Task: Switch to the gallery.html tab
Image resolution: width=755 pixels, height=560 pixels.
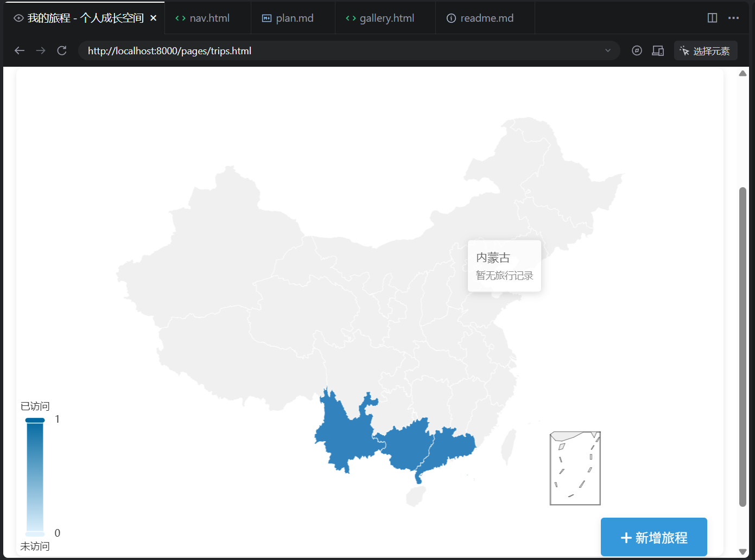Action: (385, 18)
